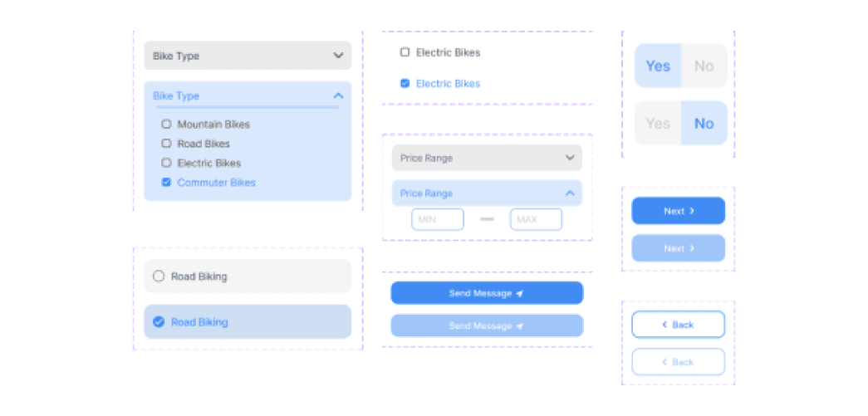This screenshot has width=868, height=416.
Task: Check the Mountain Bikes checkbox
Action: point(166,125)
